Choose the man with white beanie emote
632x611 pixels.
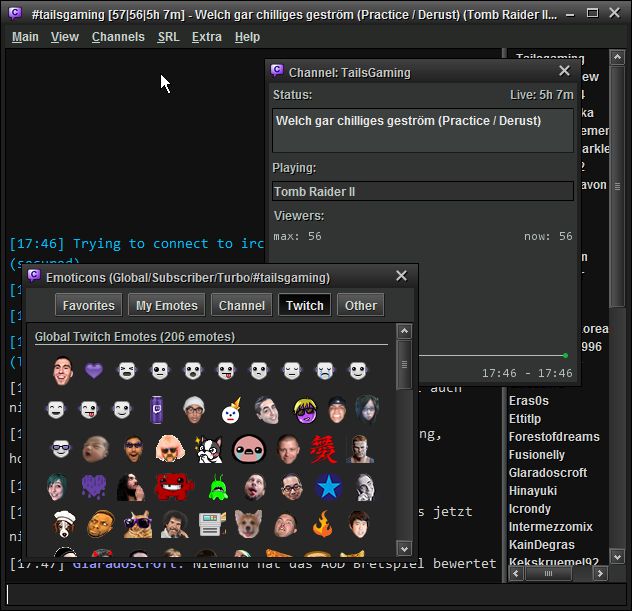pyautogui.click(x=194, y=409)
